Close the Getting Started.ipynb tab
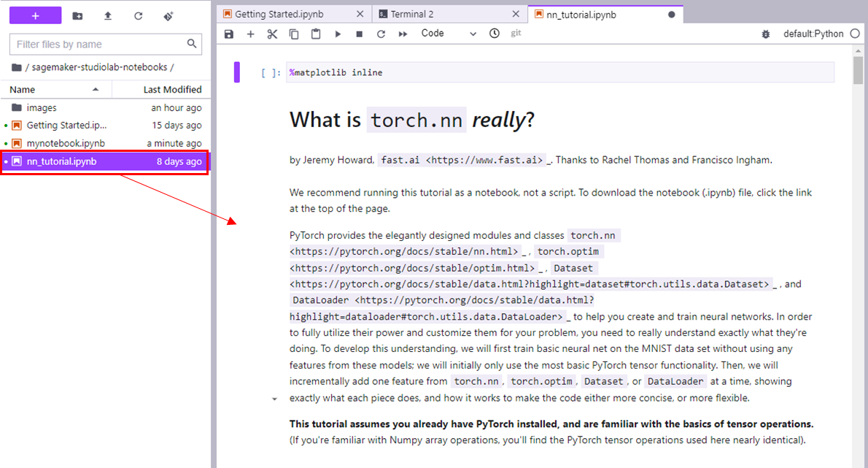868x468 pixels. (360, 14)
